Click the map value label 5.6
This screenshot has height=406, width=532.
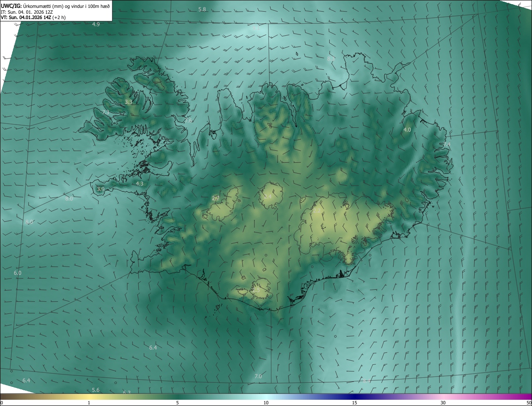[x=96, y=390]
